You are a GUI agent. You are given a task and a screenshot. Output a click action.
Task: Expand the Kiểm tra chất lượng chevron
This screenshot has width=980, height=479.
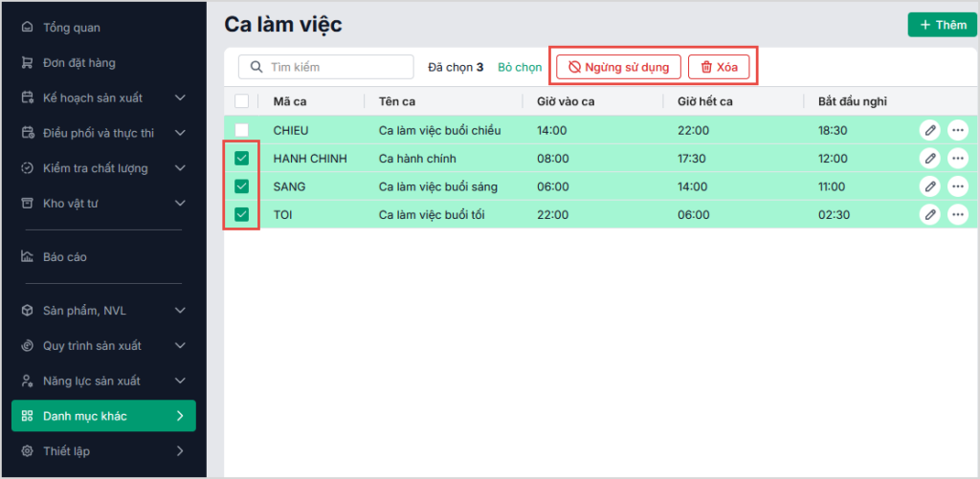click(180, 168)
